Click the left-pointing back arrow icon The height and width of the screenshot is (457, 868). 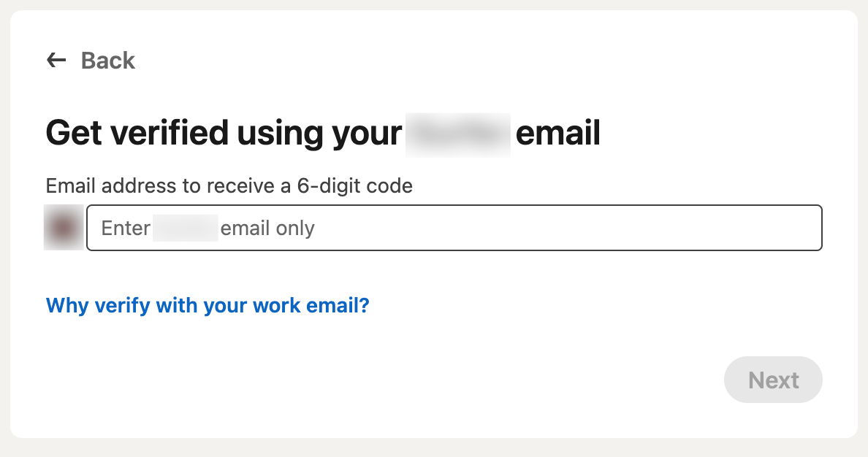[55, 61]
